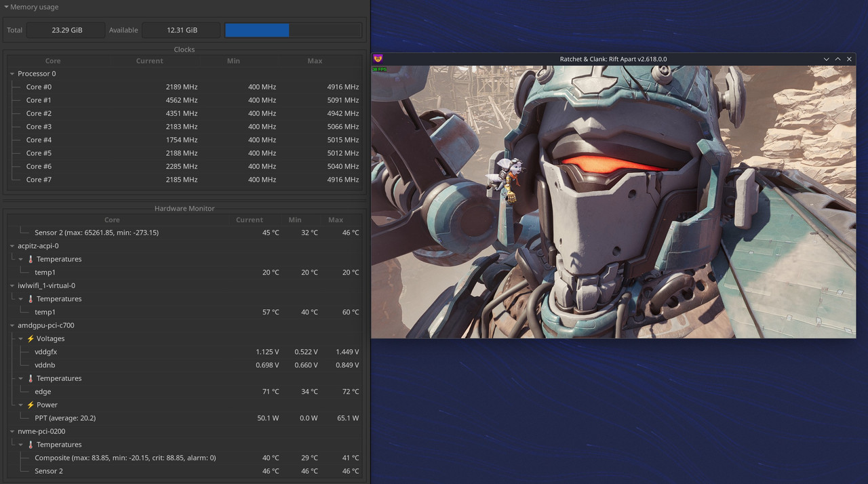The width and height of the screenshot is (868, 484).
Task: Select the PPT (average: 20.2) row
Action: tap(184, 418)
